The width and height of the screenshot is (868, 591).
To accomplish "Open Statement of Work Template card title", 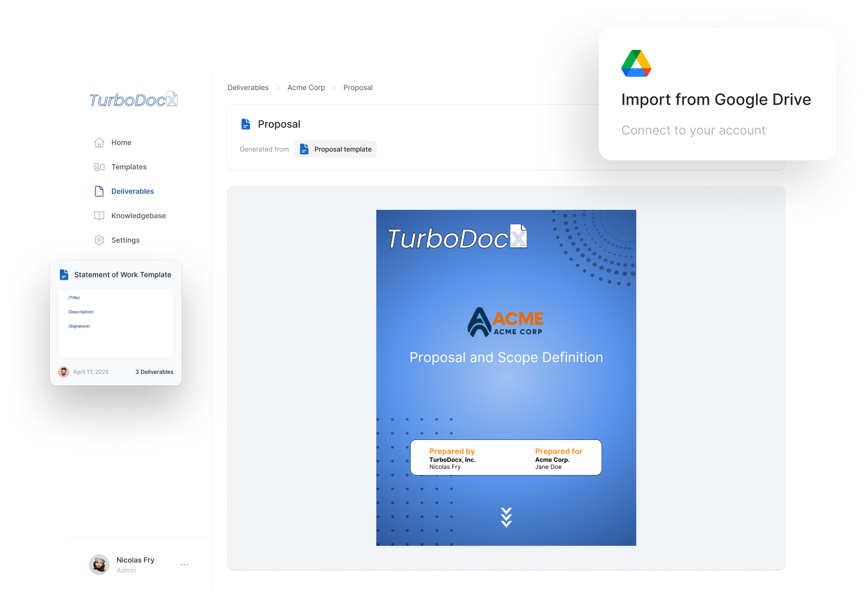I will tap(123, 275).
